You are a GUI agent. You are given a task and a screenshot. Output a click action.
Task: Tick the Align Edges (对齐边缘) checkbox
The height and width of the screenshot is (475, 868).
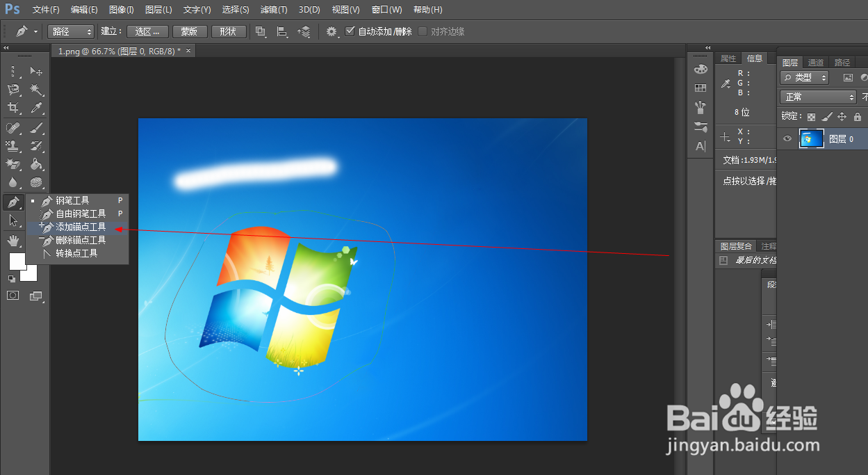click(422, 31)
